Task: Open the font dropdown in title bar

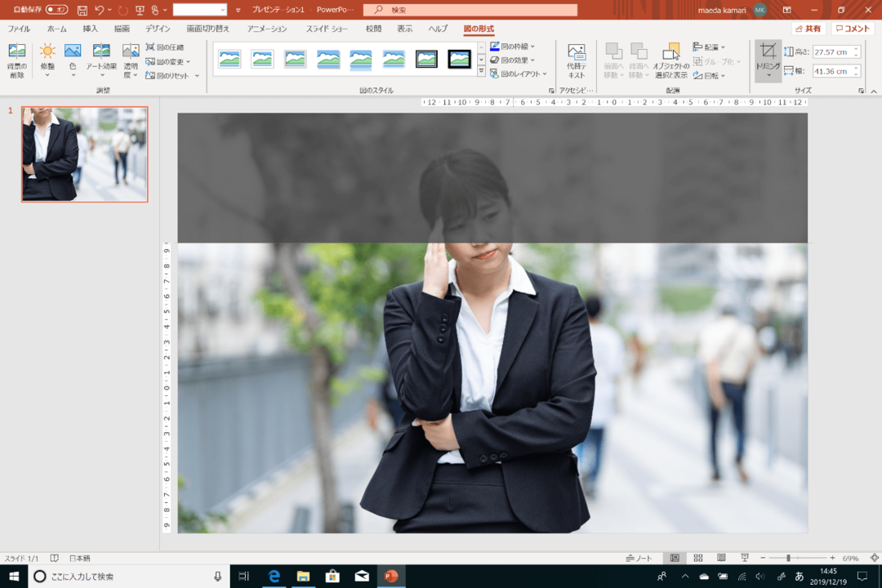Action: pos(200,10)
